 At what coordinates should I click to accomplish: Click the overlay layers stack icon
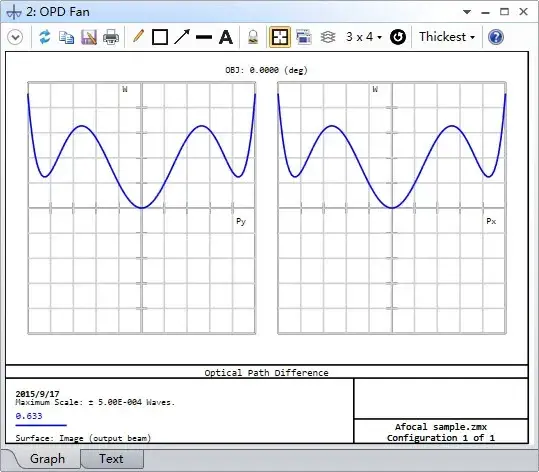[328, 37]
